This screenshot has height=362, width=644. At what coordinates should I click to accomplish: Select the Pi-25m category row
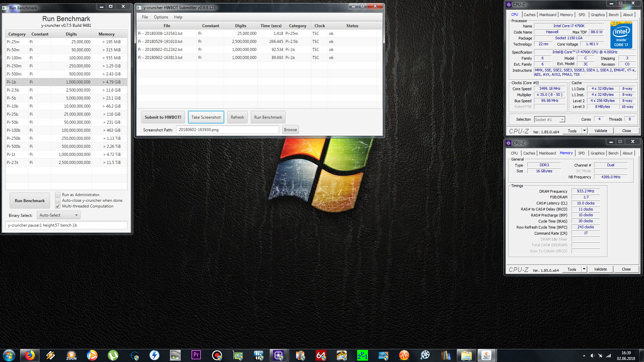(x=66, y=42)
